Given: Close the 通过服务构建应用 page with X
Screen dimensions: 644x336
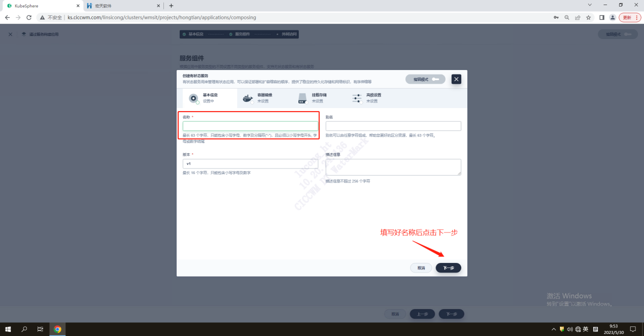Looking at the screenshot, I should point(10,34).
